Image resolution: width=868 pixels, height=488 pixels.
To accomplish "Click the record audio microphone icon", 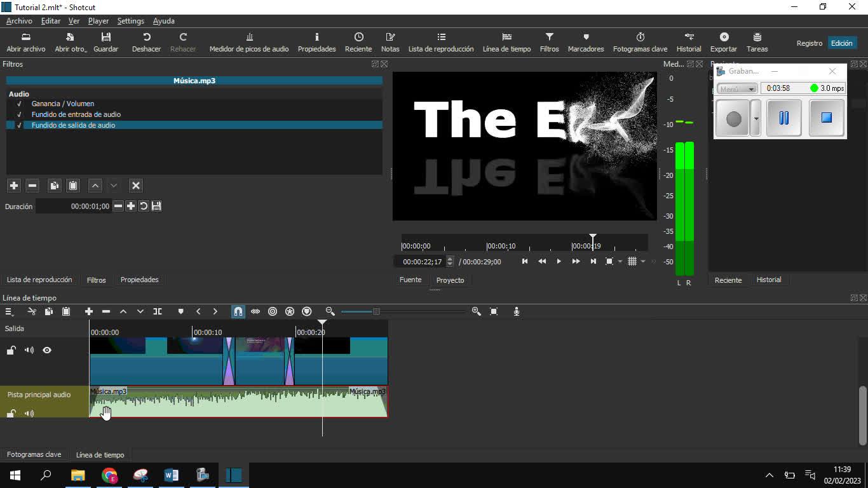I will [517, 311].
